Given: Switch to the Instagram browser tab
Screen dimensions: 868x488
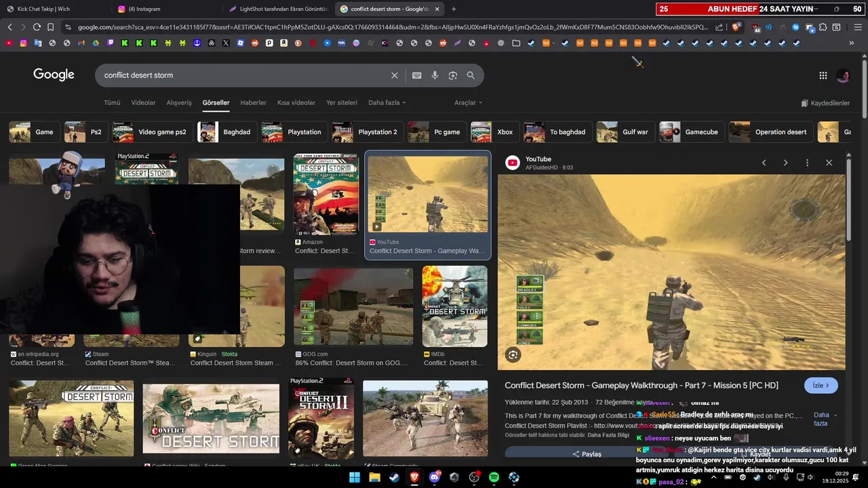Looking at the screenshot, I should [x=166, y=9].
